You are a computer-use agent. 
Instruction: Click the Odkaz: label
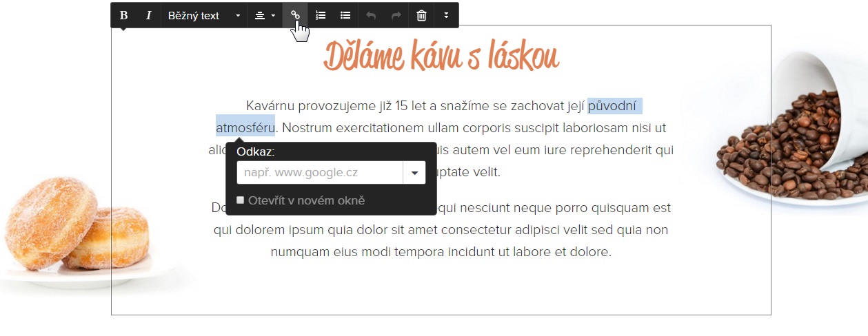256,151
